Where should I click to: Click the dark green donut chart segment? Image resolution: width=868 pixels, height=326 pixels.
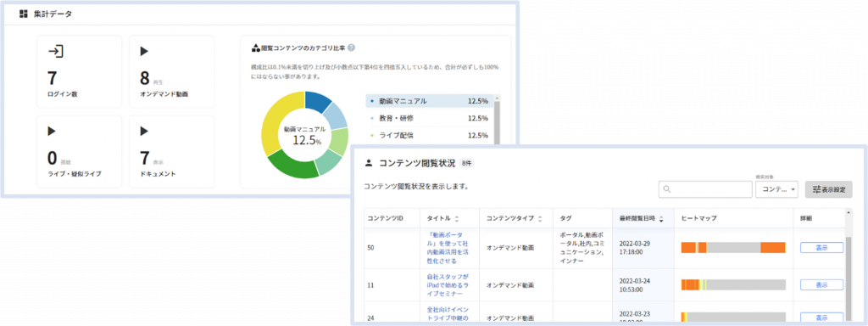click(293, 166)
